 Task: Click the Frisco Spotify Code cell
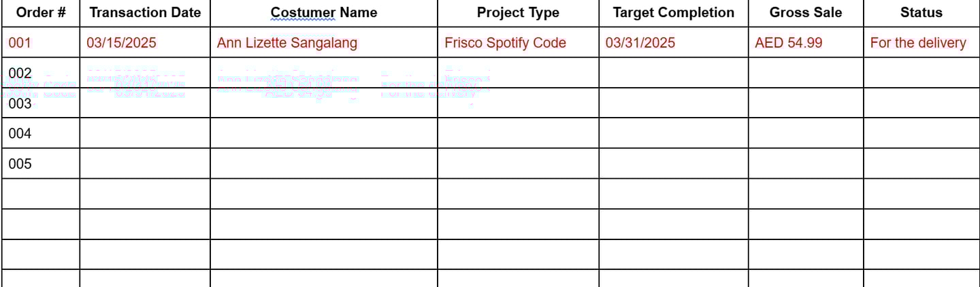[518, 42]
